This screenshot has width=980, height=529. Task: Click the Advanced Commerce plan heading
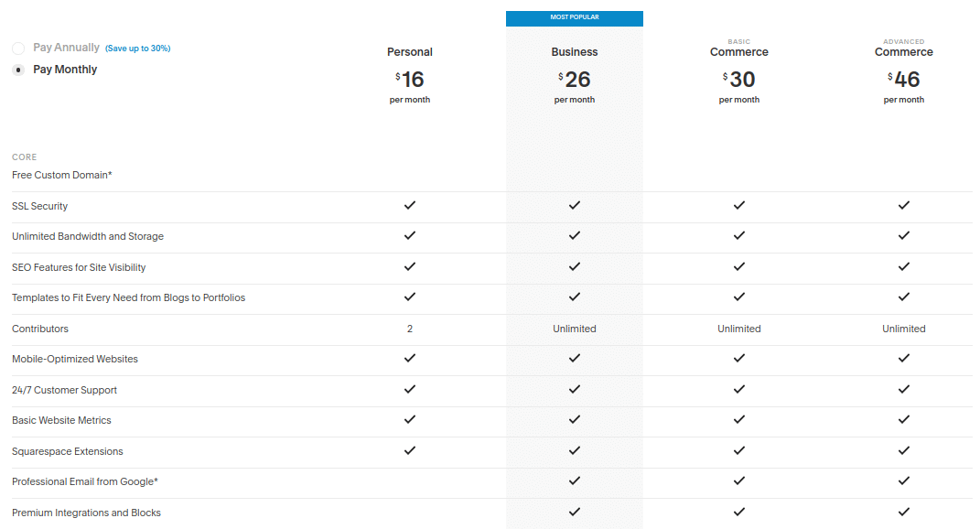click(904, 52)
